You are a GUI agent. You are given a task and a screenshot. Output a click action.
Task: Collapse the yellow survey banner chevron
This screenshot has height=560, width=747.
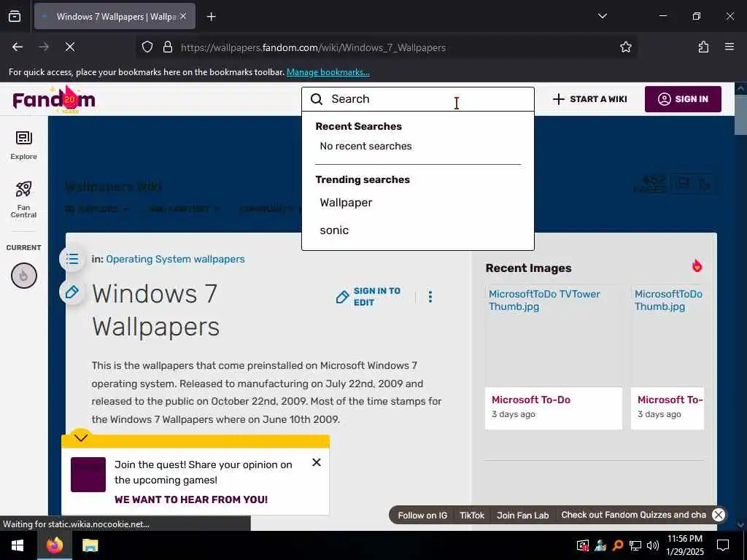(x=81, y=437)
